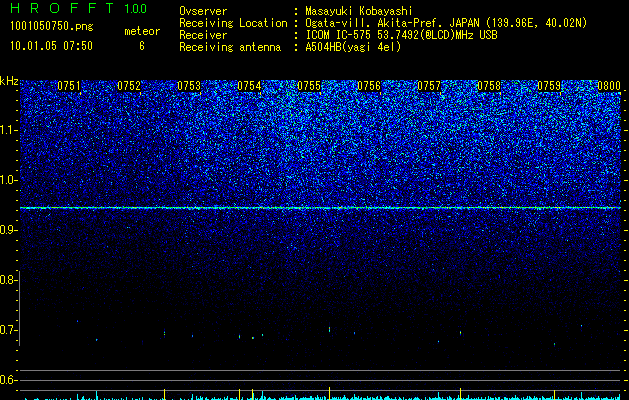Click the 'Receiving antenna' label
629x400 pixels.
coord(230,47)
